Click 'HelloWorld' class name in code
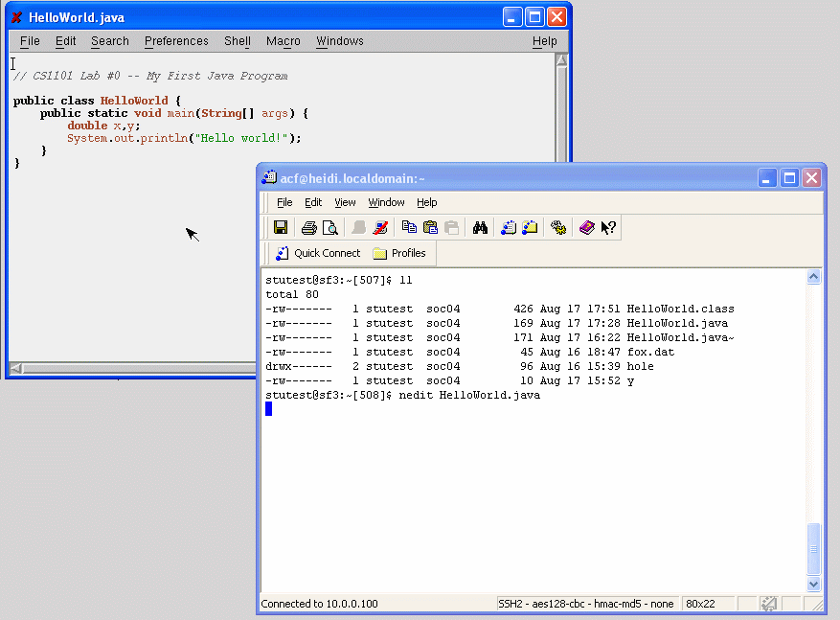This screenshot has width=840, height=620. pos(134,101)
